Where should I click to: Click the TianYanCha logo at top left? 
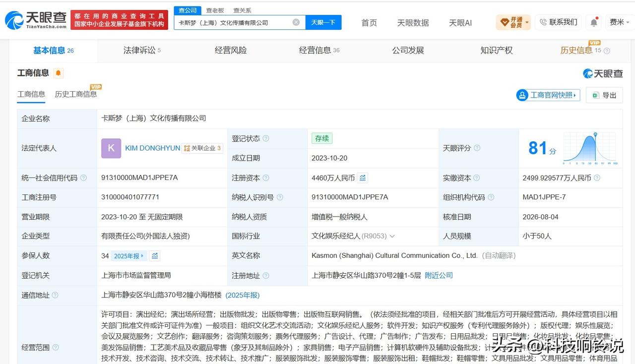pos(36,20)
